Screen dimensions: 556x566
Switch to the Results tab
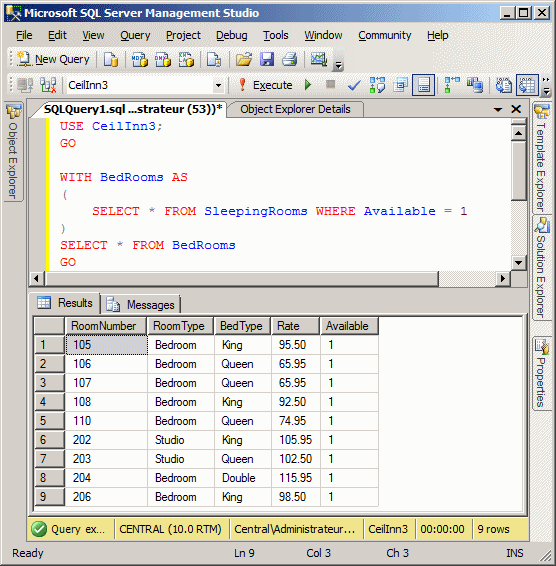click(x=65, y=303)
